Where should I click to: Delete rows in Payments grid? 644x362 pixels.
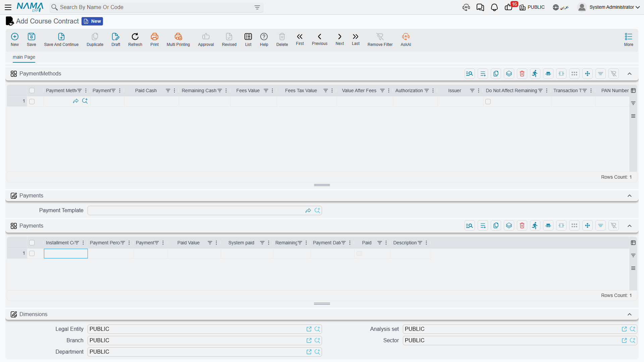pos(522,226)
